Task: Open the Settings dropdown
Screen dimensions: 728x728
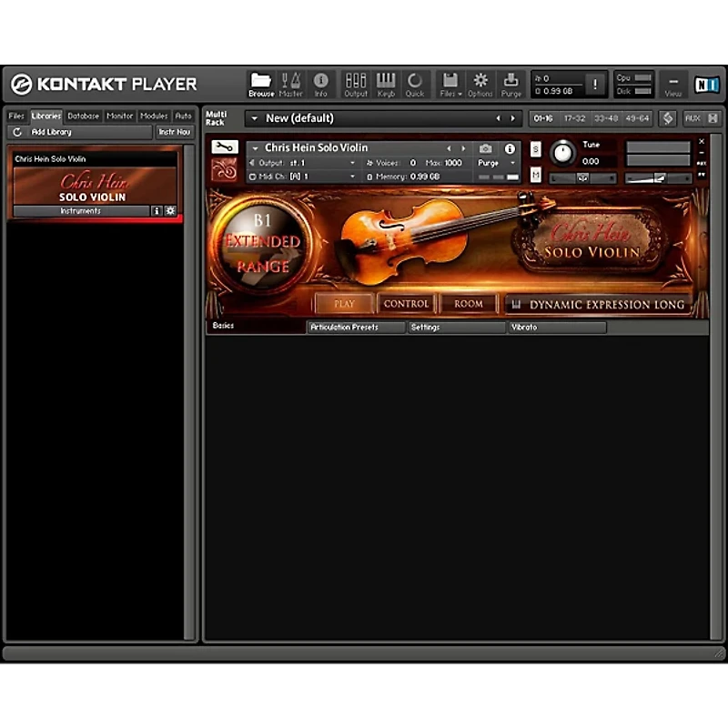Action: point(457,328)
